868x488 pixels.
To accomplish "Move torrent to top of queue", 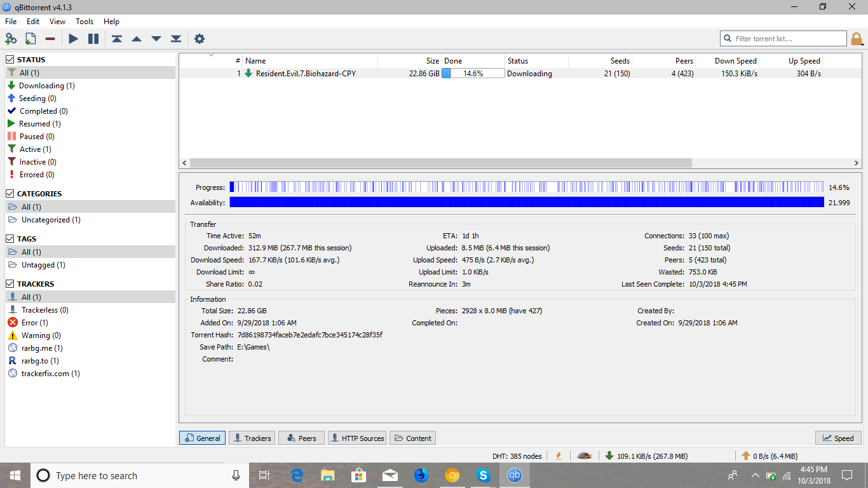I will tap(117, 39).
